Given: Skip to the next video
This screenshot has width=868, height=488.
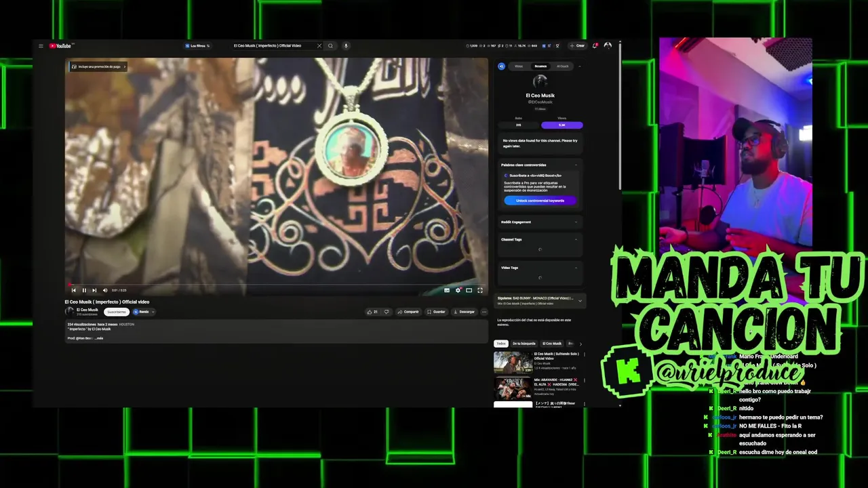Looking at the screenshot, I should coord(94,290).
